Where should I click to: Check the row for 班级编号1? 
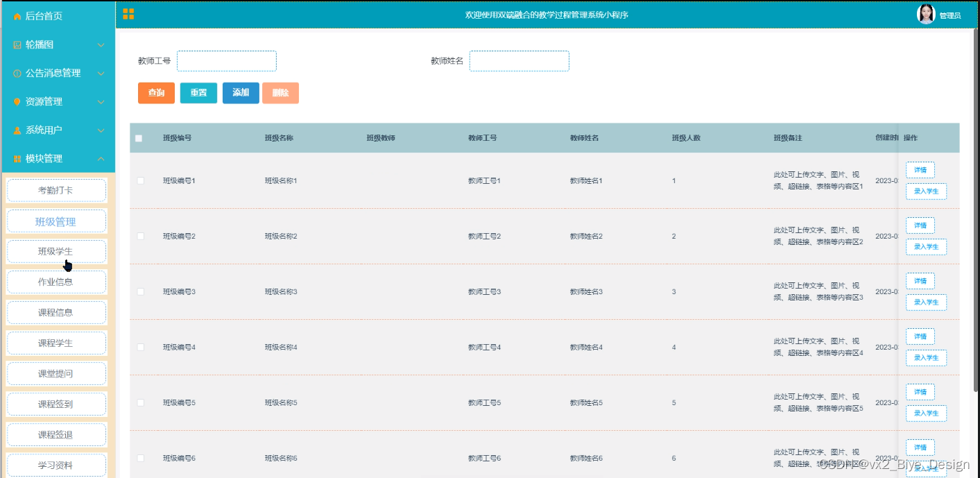[141, 180]
